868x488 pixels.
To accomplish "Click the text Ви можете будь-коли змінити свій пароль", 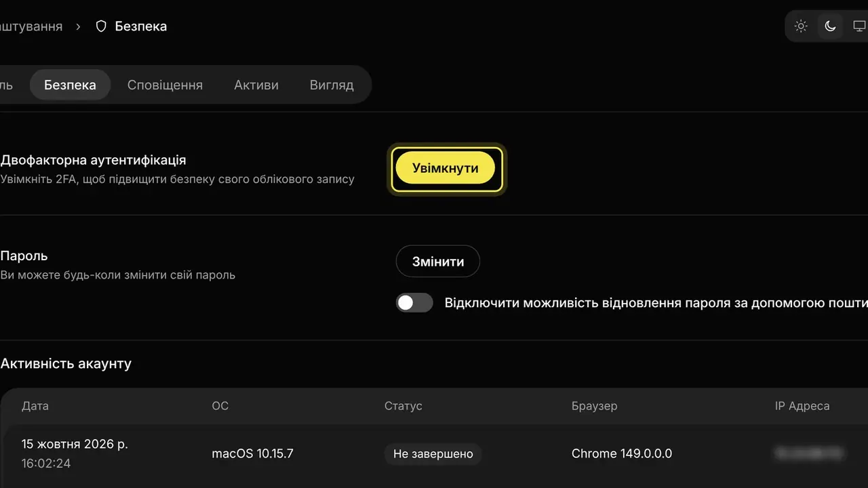I will (118, 275).
